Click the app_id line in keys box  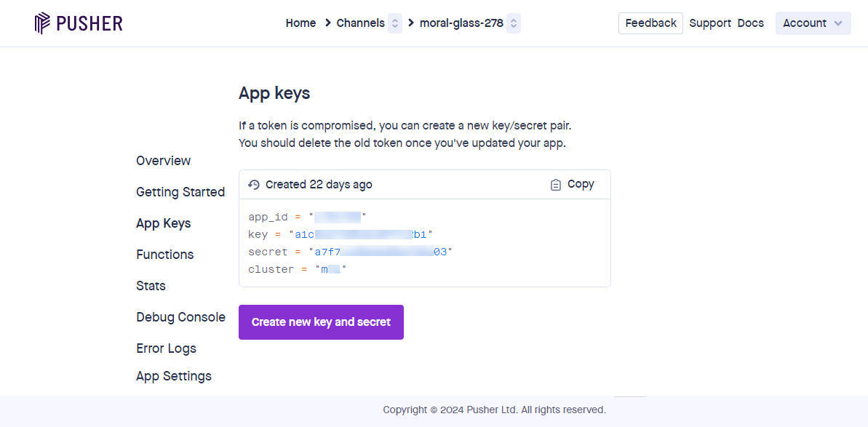[x=308, y=217]
